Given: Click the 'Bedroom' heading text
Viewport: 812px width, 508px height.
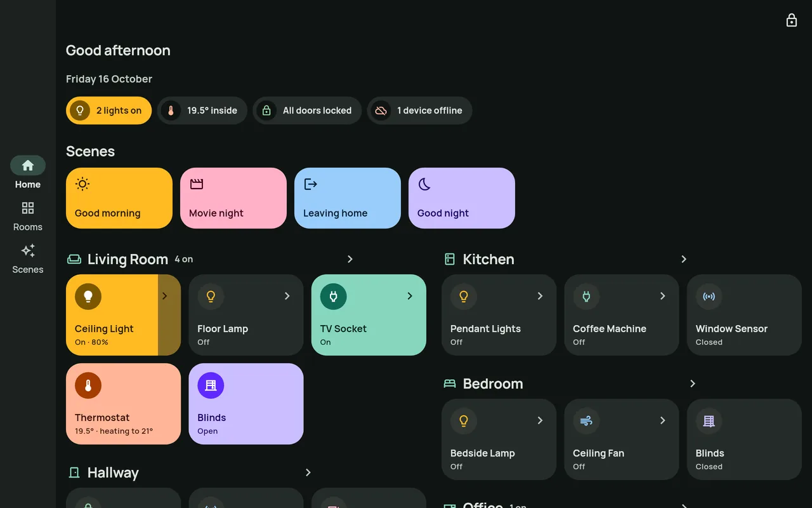Looking at the screenshot, I should point(493,384).
